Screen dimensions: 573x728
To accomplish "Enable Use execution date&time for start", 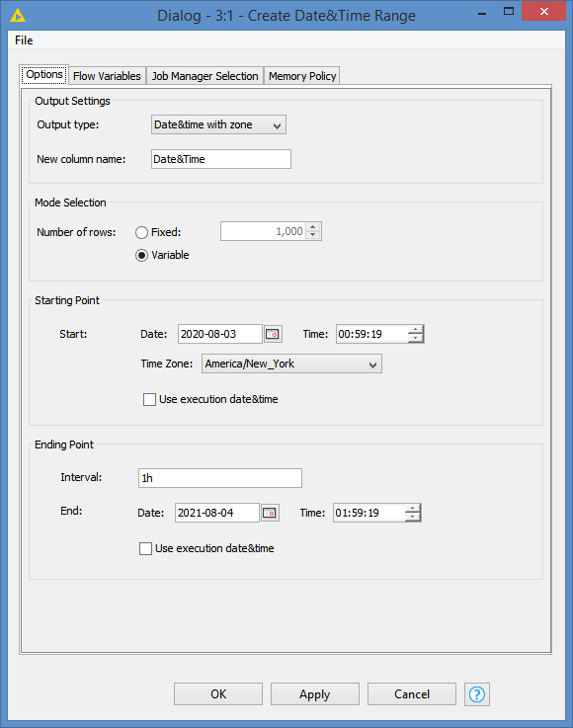I will tap(149, 399).
